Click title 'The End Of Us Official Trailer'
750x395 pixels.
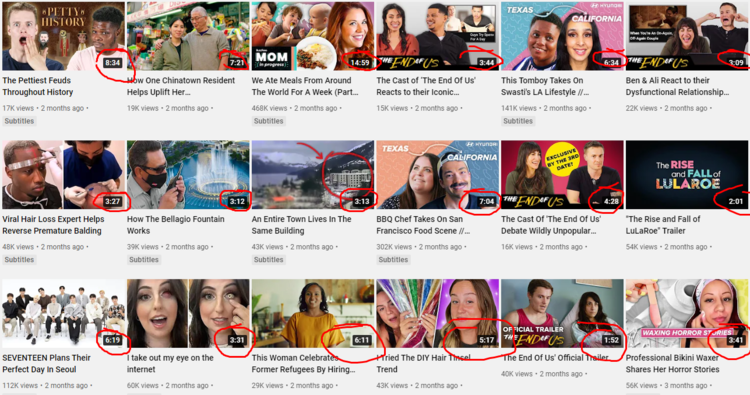pyautogui.click(x=555, y=358)
